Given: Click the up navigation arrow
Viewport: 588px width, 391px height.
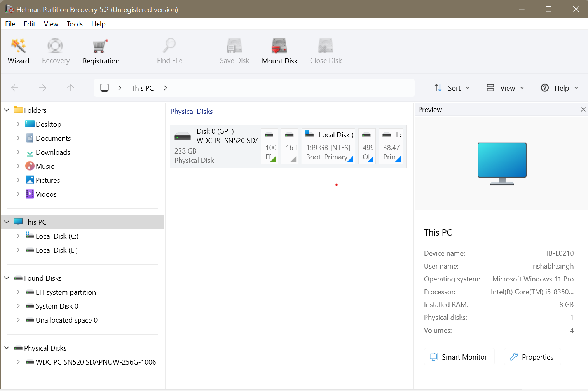Looking at the screenshot, I should [x=70, y=88].
